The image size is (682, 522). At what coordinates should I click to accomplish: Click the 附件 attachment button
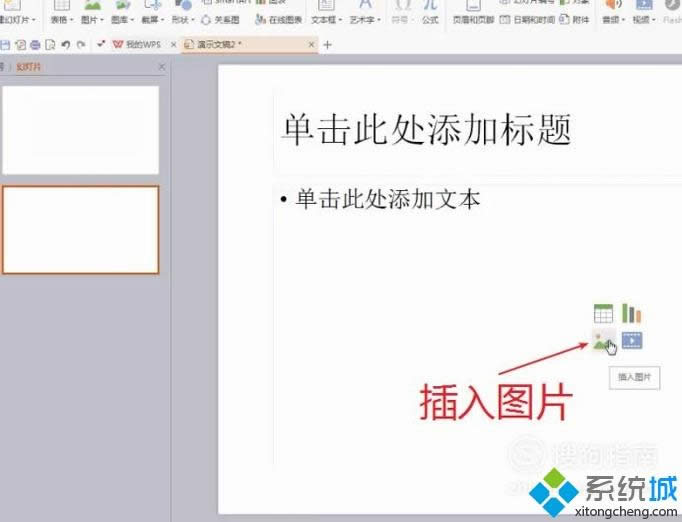pyautogui.click(x=574, y=20)
